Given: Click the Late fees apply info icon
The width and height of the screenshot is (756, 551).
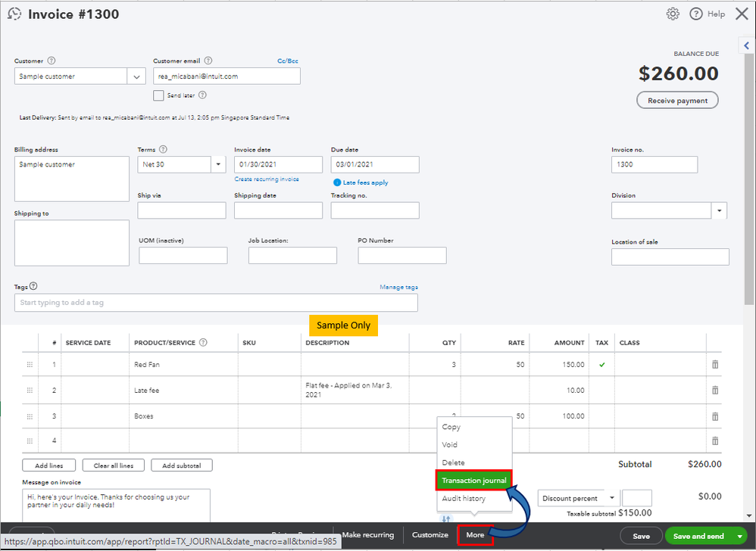Looking at the screenshot, I should pos(337,182).
